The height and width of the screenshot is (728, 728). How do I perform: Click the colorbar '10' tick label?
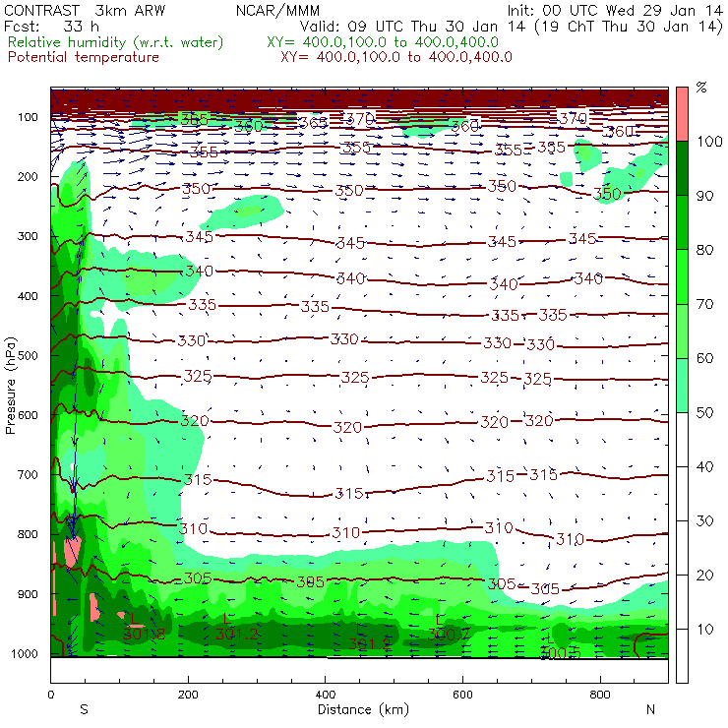click(x=705, y=629)
